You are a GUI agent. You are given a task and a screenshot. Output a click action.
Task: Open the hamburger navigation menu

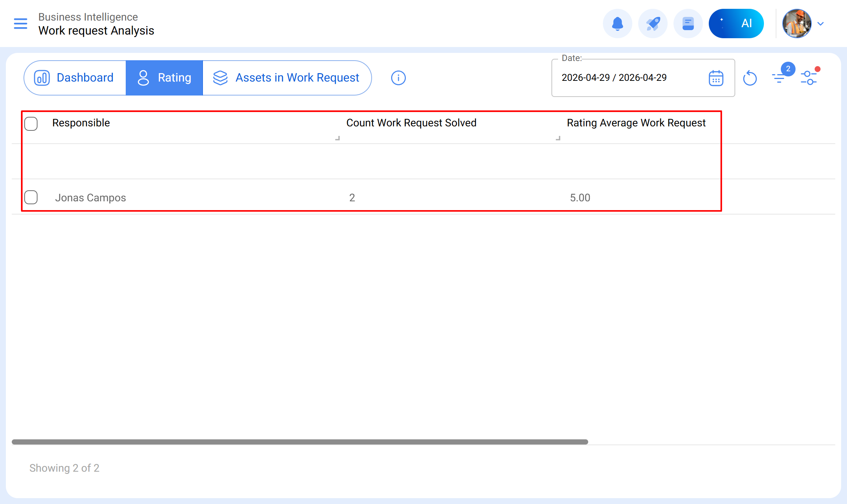(21, 24)
